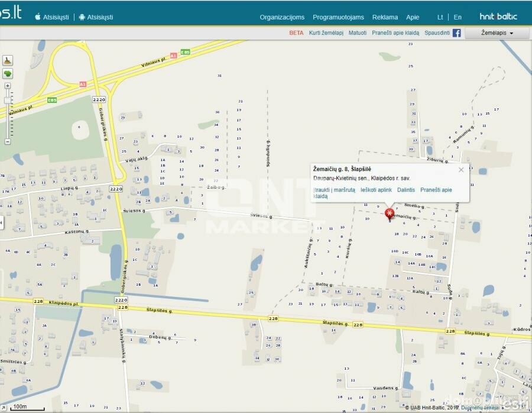
Task: Click the broom clear-map tool icon
Action: pos(8,60)
